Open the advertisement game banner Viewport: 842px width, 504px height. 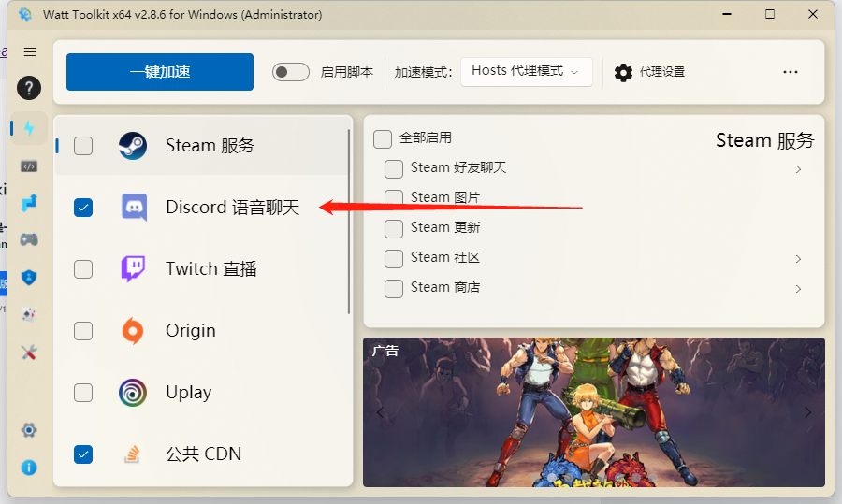[x=594, y=412]
